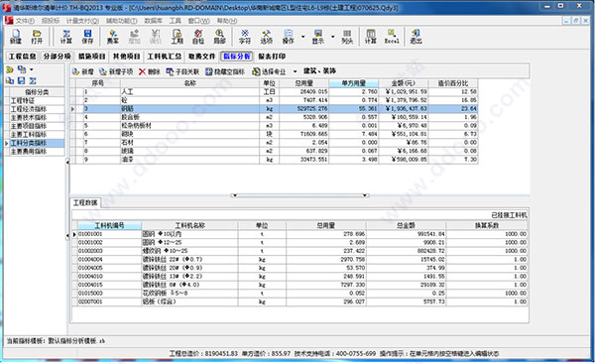Select the row with code 01001001

[x=299, y=234]
